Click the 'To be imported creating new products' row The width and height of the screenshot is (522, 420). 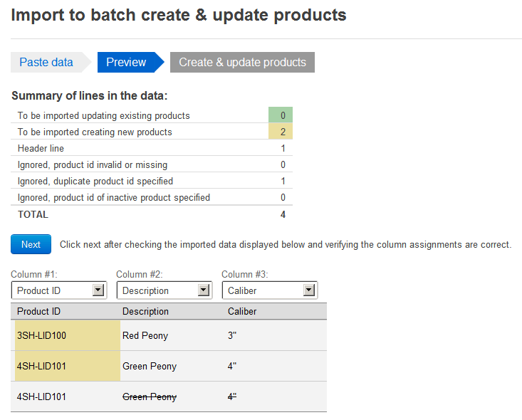152,132
